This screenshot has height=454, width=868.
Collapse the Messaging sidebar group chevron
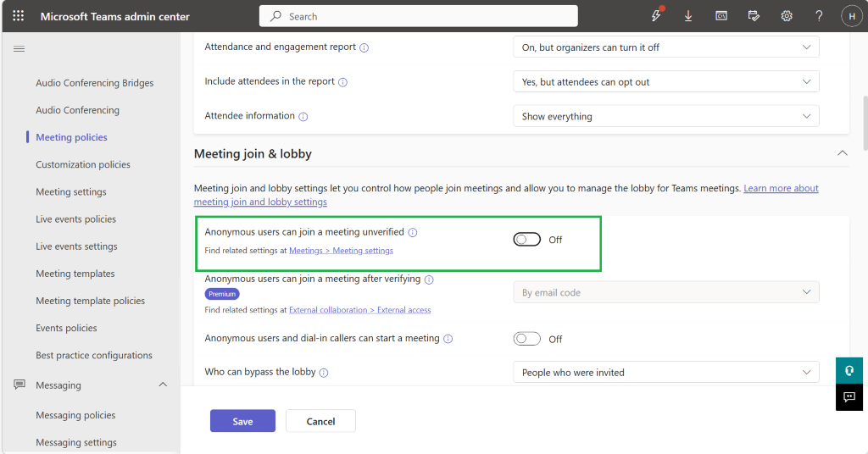[x=163, y=385]
